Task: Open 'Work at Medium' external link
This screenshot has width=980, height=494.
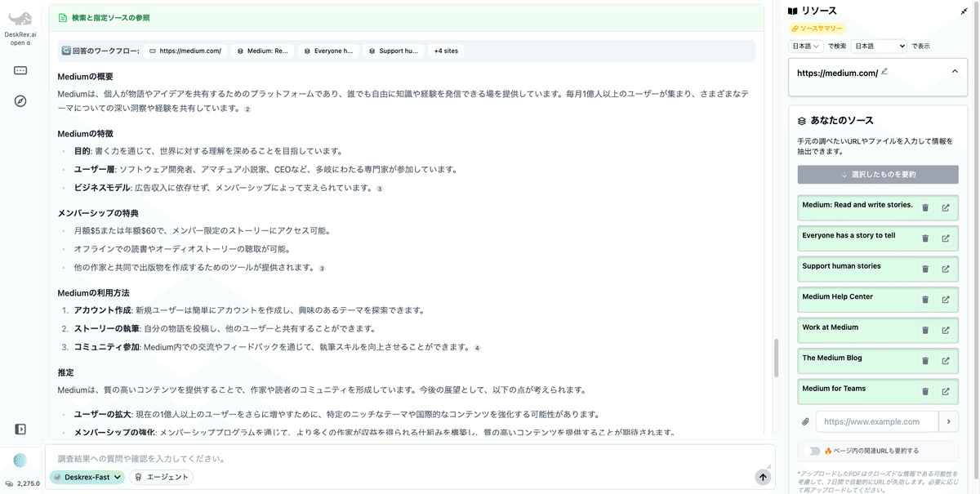Action: tap(946, 331)
